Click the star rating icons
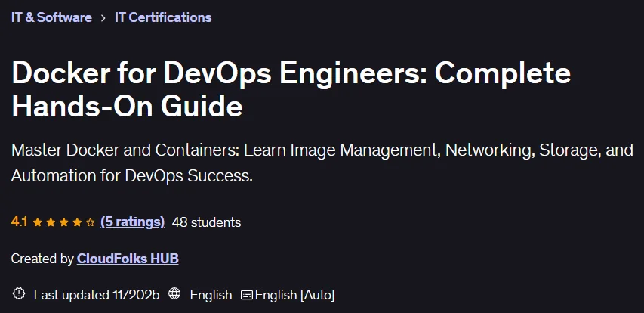644x313 pixels. point(63,222)
